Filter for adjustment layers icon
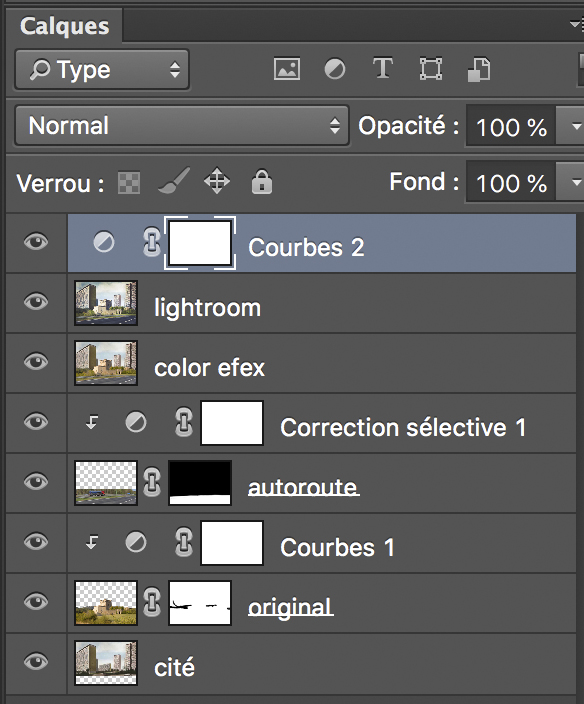The image size is (584, 704). (x=335, y=69)
